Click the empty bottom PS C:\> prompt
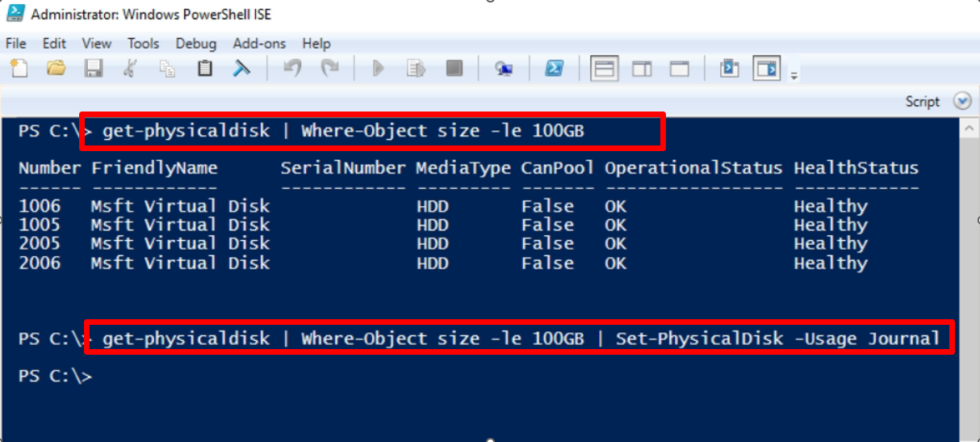Screen dimensions: 980x442 tap(55, 376)
